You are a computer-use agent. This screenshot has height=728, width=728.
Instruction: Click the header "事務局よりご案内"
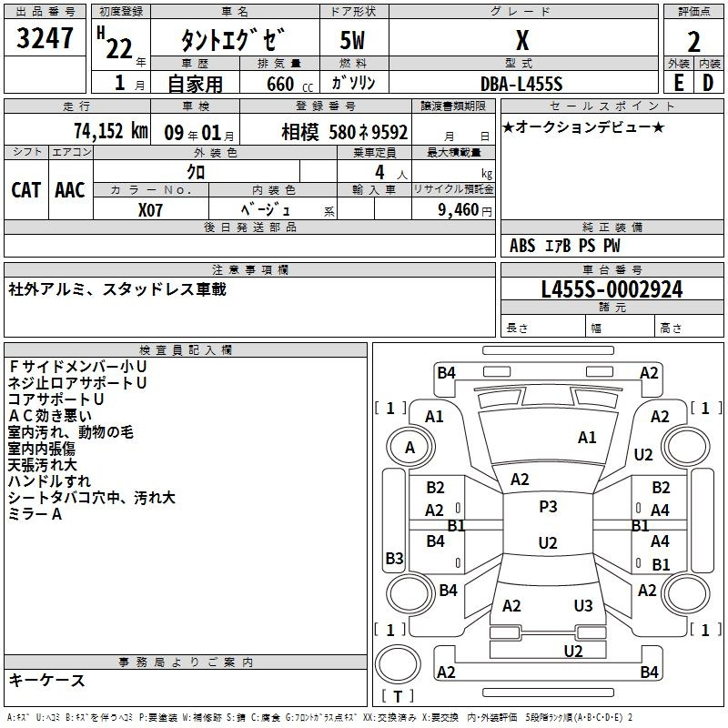pyautogui.click(x=186, y=662)
